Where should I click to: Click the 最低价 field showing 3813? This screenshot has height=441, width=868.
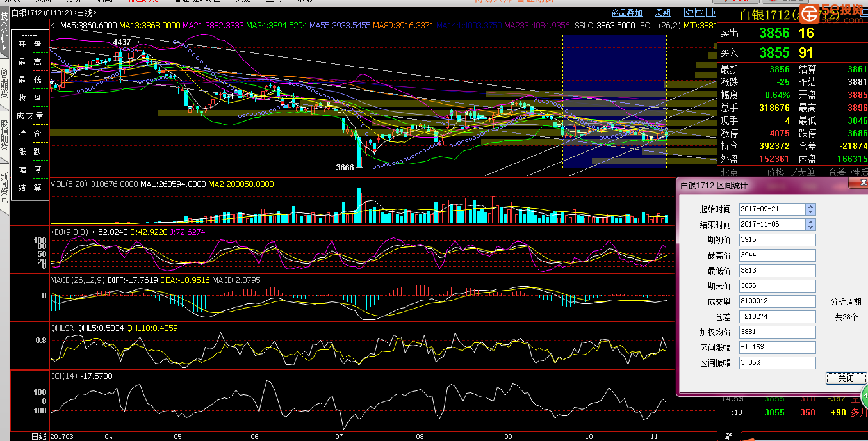point(778,271)
